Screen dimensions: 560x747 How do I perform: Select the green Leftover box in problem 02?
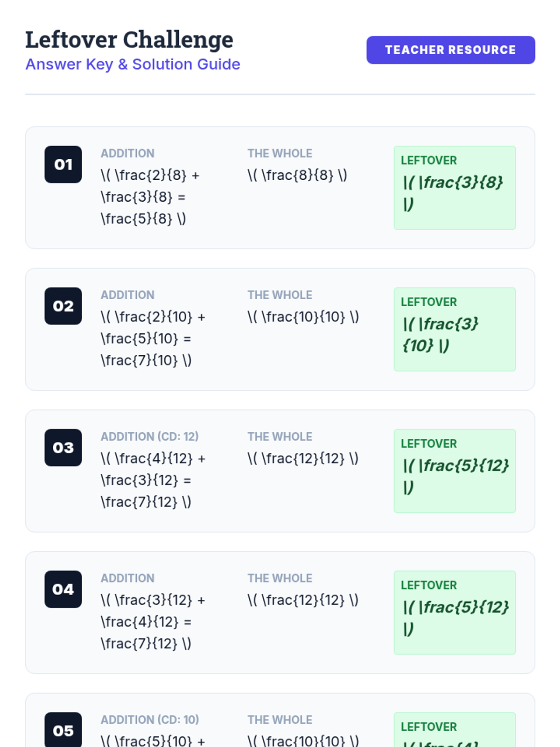455,329
